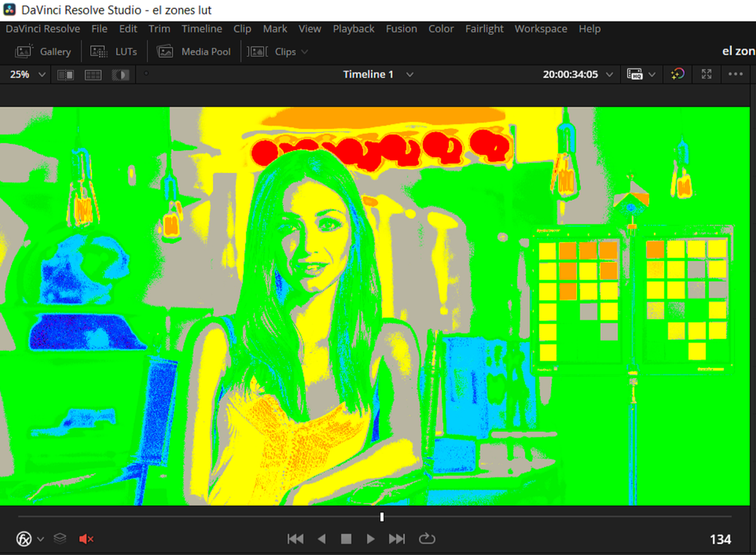Open the timecode display options dropdown
756x555 pixels.
(610, 75)
